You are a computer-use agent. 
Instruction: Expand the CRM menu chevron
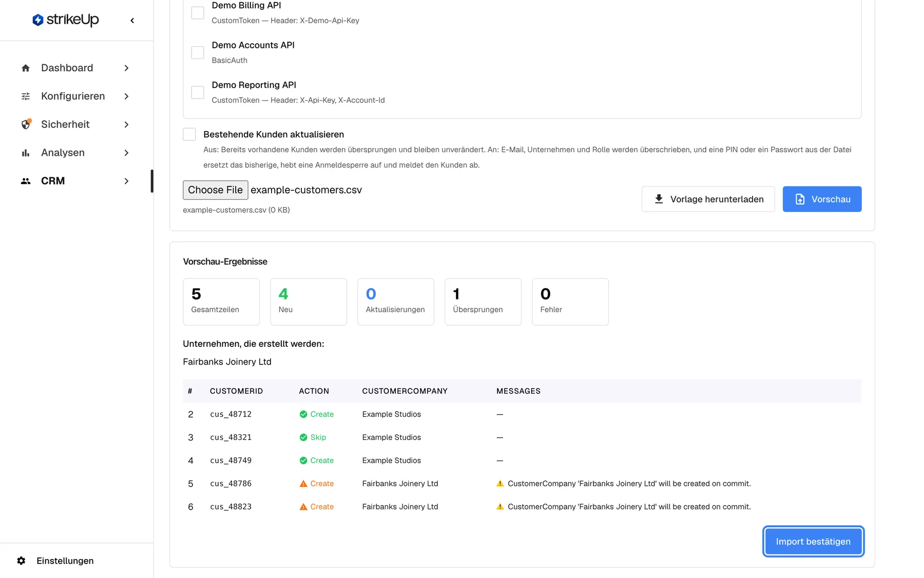(x=126, y=181)
